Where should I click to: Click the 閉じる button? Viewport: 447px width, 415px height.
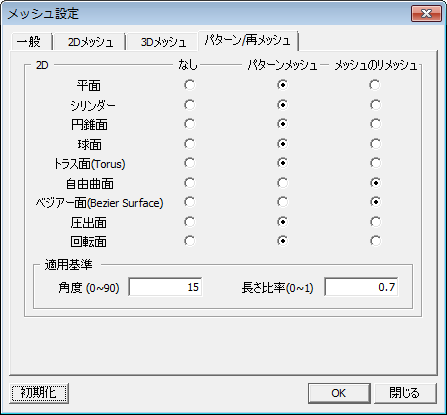[405, 393]
